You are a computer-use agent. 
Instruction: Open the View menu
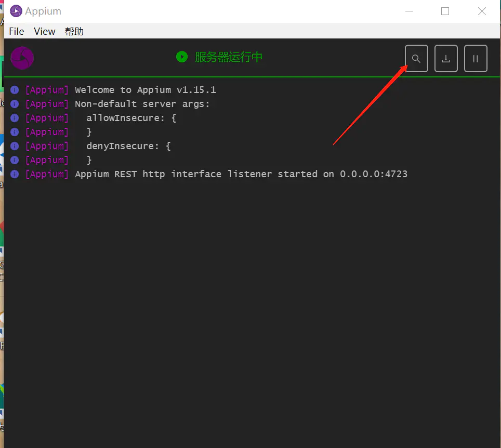pos(44,31)
